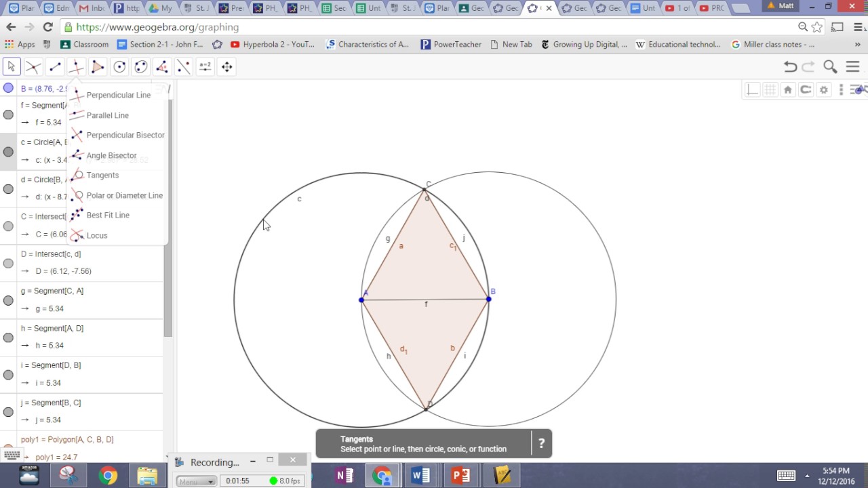
Task: Open graphics settings gear icon
Action: tap(824, 89)
